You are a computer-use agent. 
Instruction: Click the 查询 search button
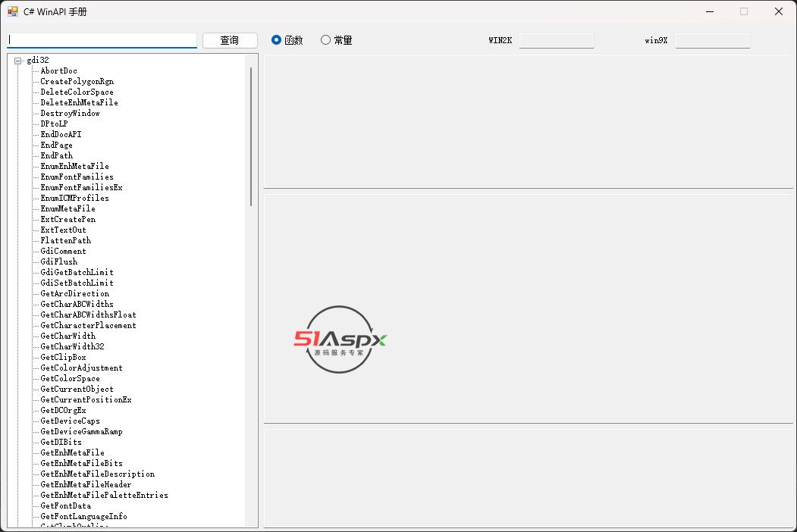point(230,40)
